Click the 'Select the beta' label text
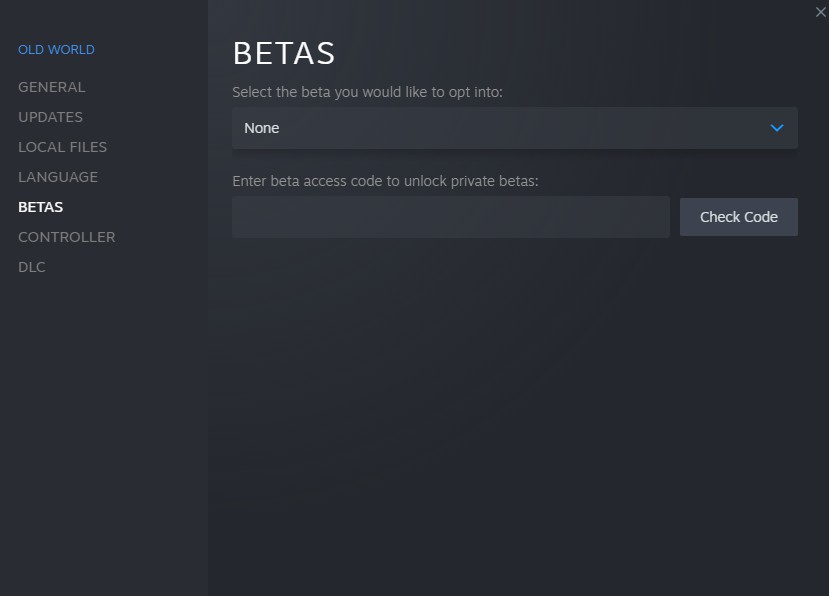Viewport: 829px width, 596px height. point(367,92)
